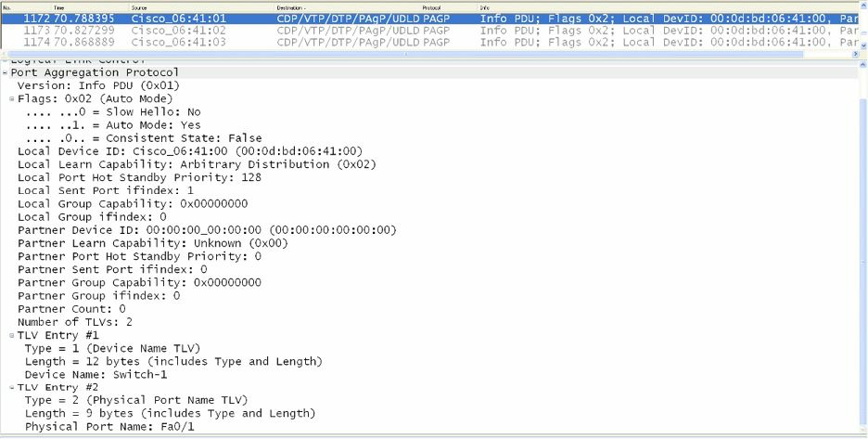Select the Slow Hello: No flag line
The height and width of the screenshot is (439, 868).
113,112
